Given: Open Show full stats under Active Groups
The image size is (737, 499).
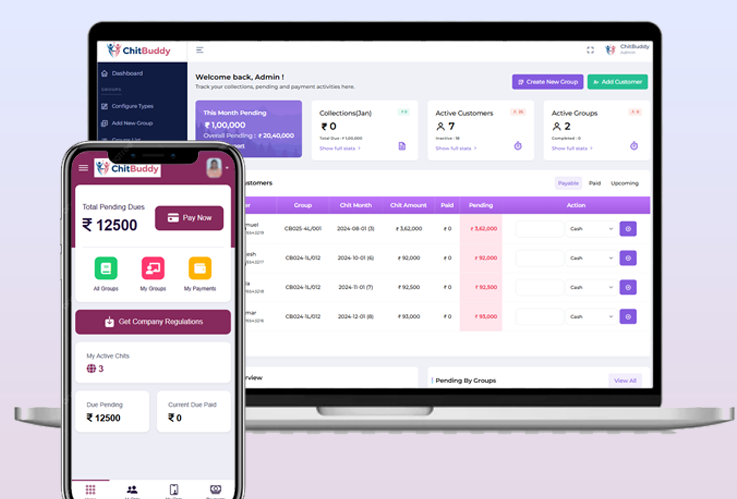Looking at the screenshot, I should click(x=572, y=148).
